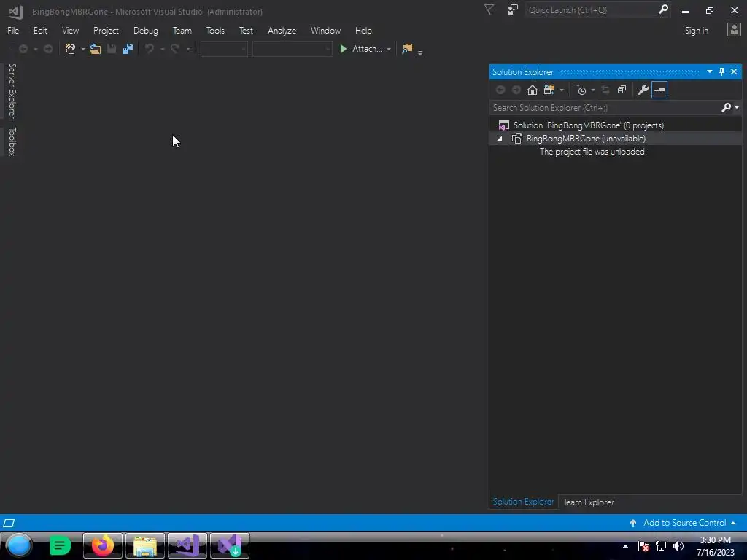Select the Solution Explorer bottom tab

(523, 502)
